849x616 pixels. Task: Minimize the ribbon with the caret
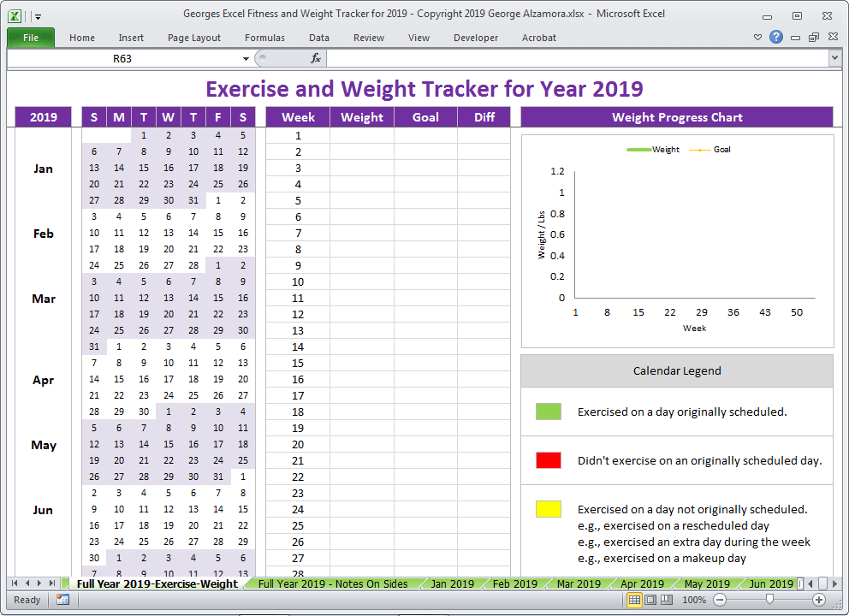point(757,38)
